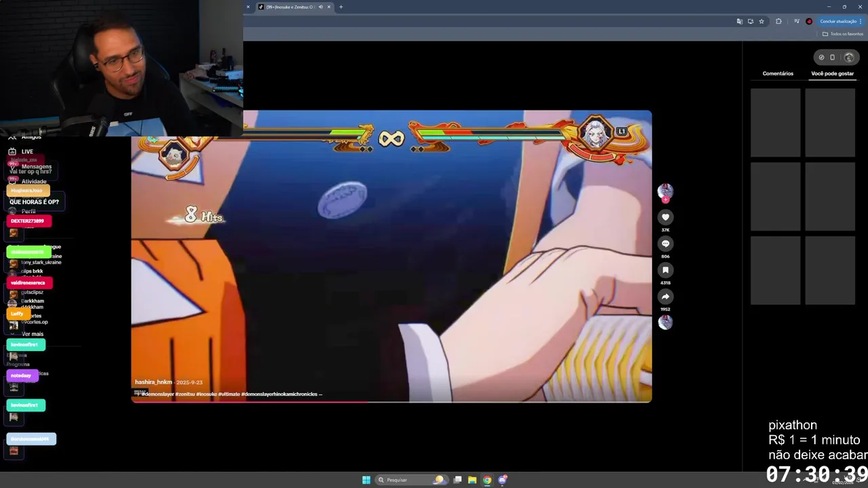
Task: Open Atividade in TikTok sidebar
Action: [27, 181]
